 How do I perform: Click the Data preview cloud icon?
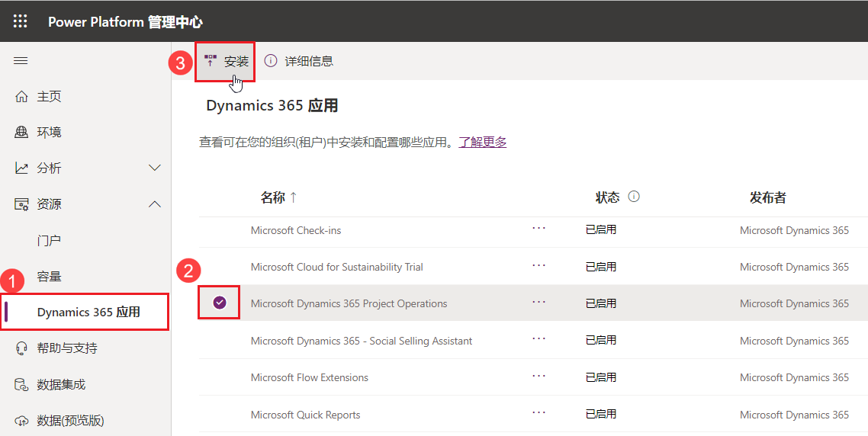(x=21, y=421)
